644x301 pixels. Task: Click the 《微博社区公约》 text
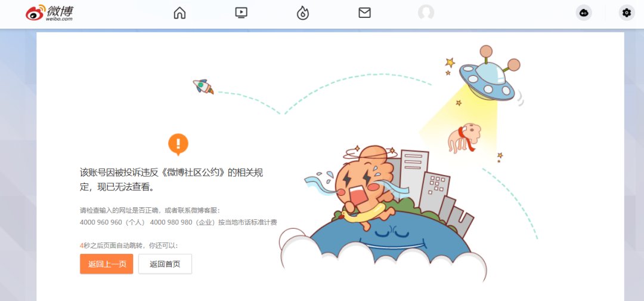click(x=192, y=173)
